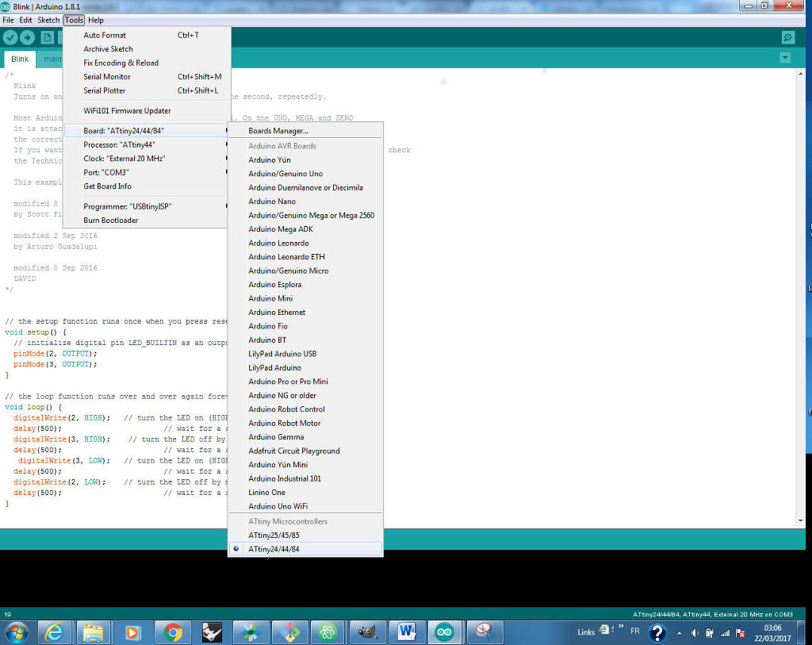The height and width of the screenshot is (645, 812).
Task: Click the Verify sketch checkmark button
Action: (x=10, y=37)
